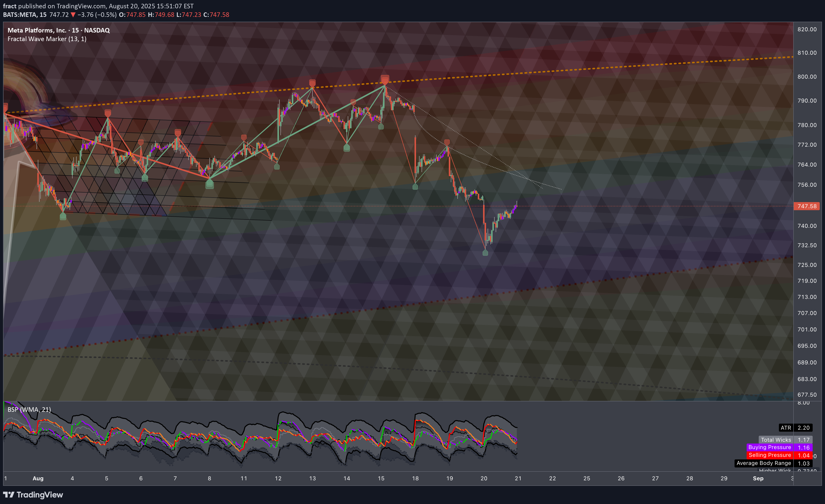Image resolution: width=825 pixels, height=504 pixels.
Task: Click the 'Meta Platforms, Inc. · 15 · NASDAQ' title
Action: click(x=59, y=30)
